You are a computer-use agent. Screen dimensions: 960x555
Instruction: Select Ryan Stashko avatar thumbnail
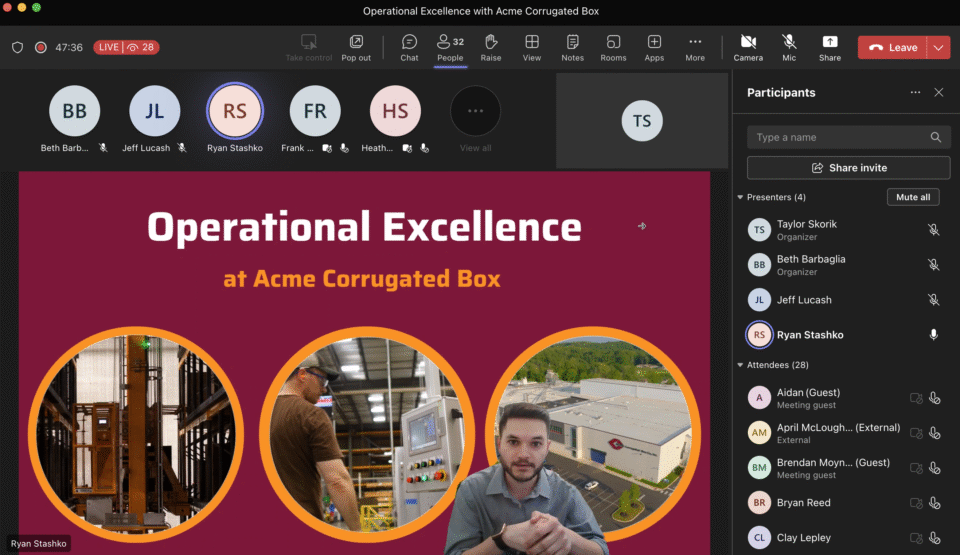click(235, 111)
